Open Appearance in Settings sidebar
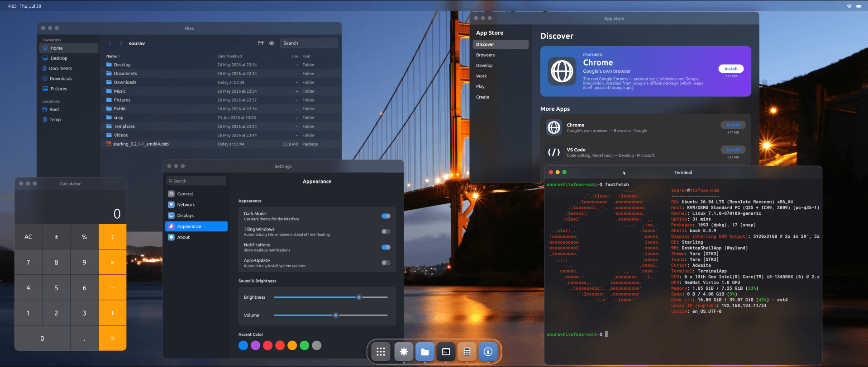The image size is (868, 367). pyautogui.click(x=196, y=226)
